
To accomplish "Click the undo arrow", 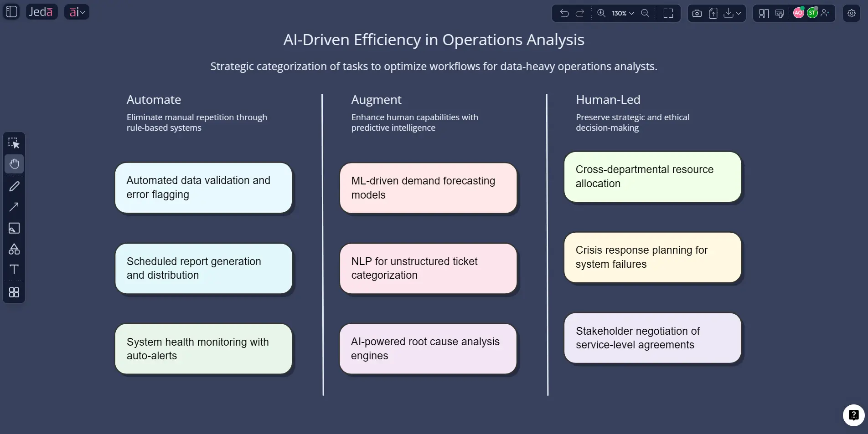I will [x=564, y=13].
